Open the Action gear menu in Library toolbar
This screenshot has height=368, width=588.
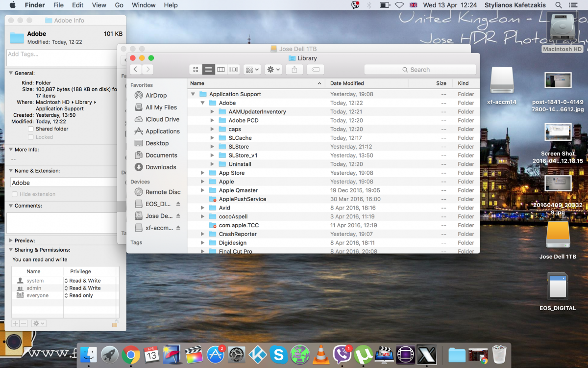coord(273,70)
